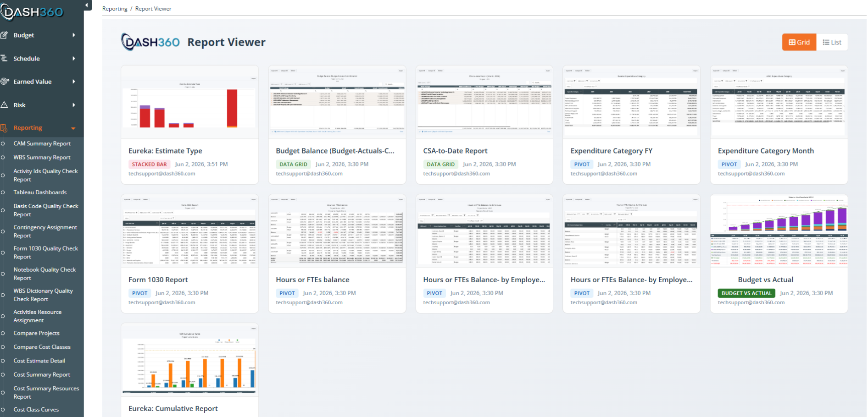Open Cost Summary Resources Report
Viewport: 868px width, 417px height.
click(x=46, y=392)
